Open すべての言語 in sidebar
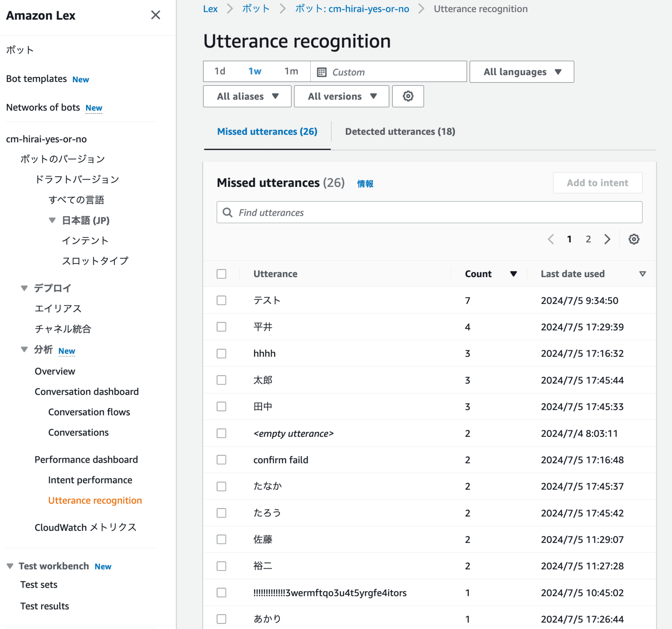The image size is (672, 629). (x=76, y=200)
